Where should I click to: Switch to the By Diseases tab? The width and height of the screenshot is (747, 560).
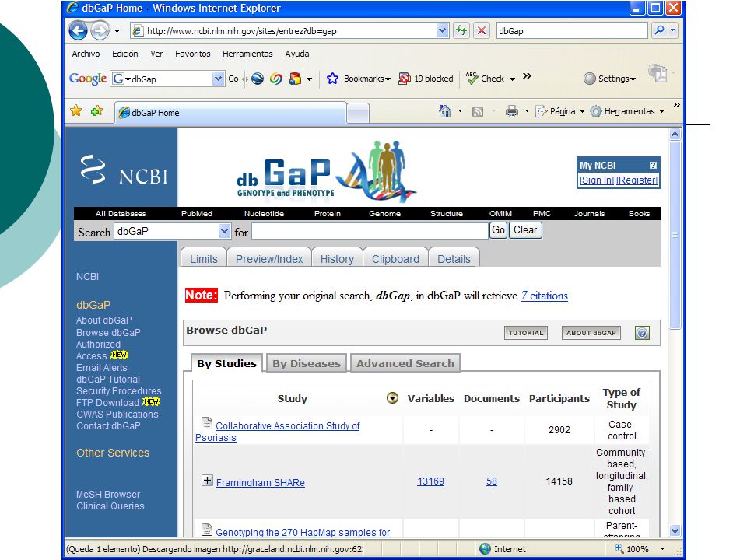pos(307,363)
